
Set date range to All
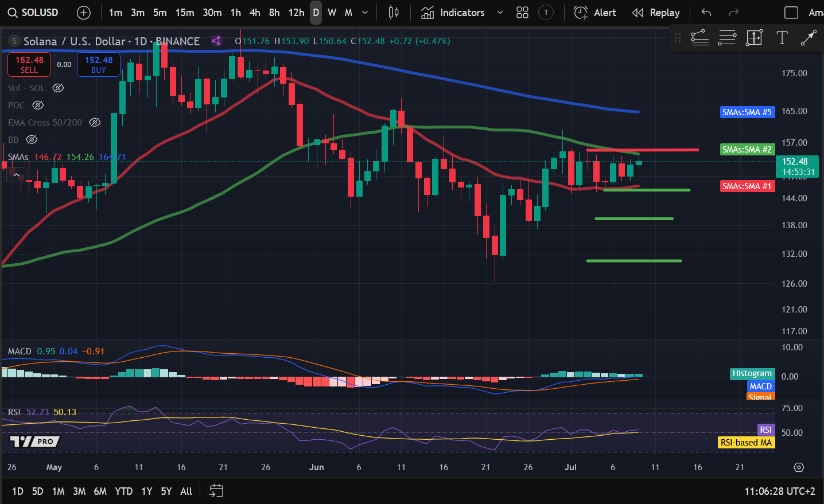tap(186, 491)
